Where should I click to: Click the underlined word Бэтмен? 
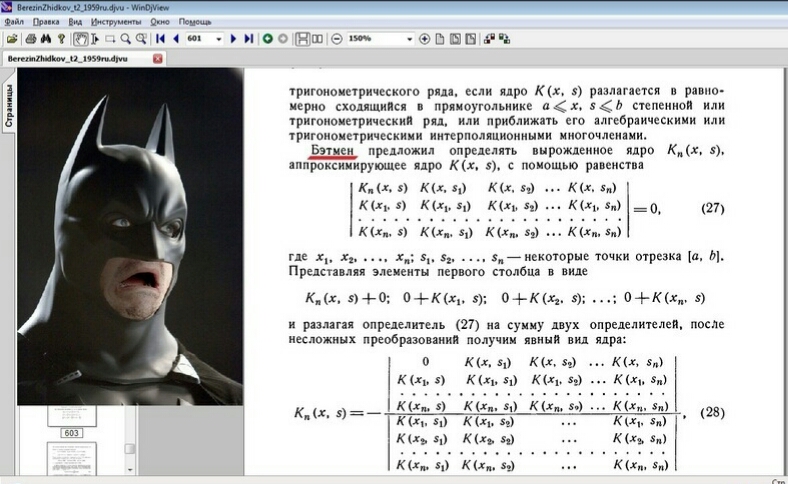tap(332, 150)
